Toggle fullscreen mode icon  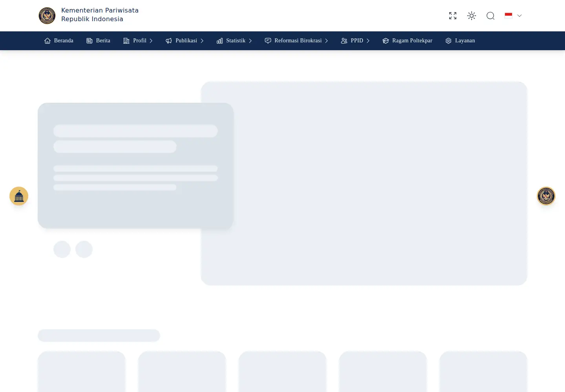[453, 16]
